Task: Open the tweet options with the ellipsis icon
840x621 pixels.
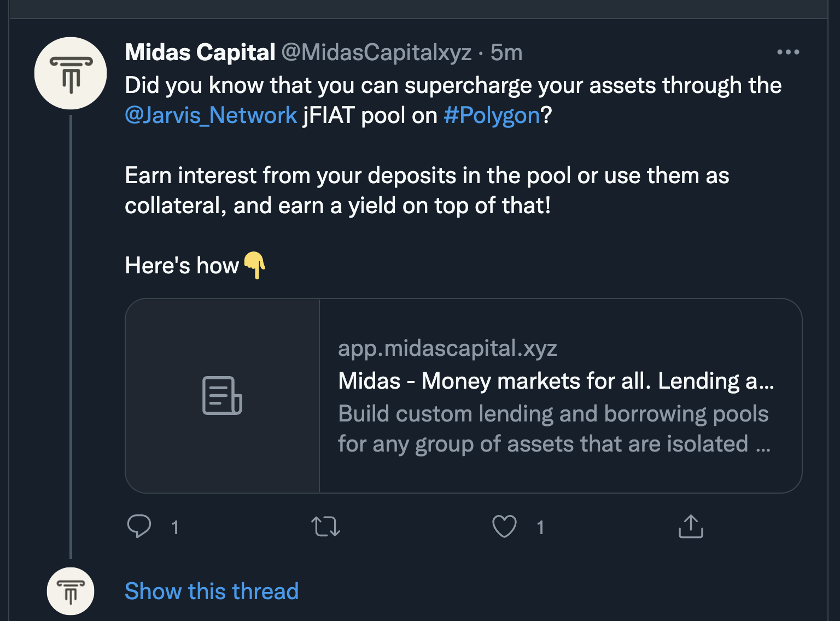Action: 788,52
